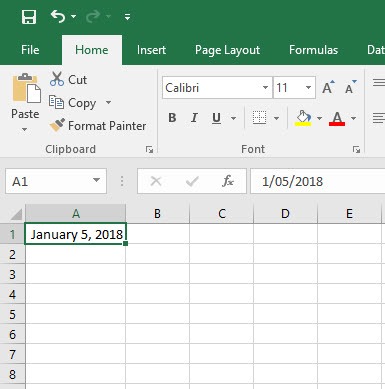Click the Paste button
385x389 pixels.
click(25, 103)
